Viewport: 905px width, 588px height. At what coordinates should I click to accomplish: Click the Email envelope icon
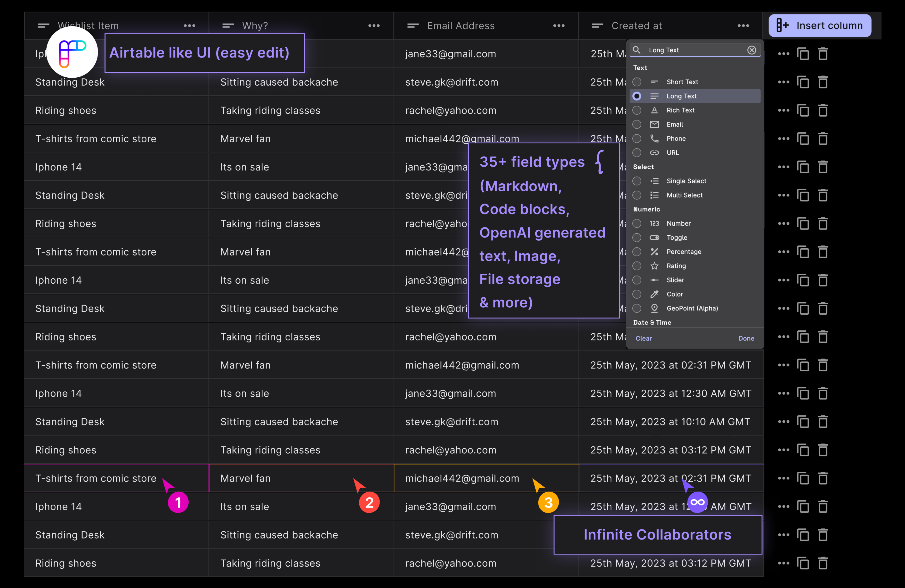point(654,124)
